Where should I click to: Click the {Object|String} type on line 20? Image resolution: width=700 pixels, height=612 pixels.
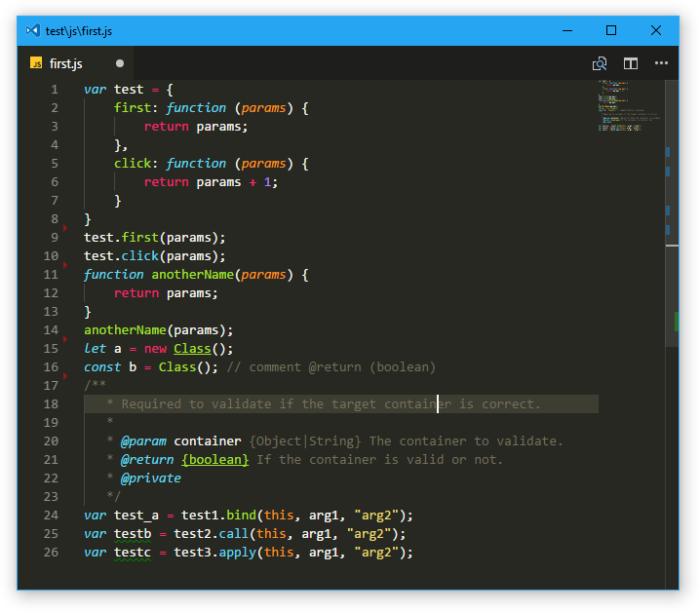click(305, 441)
